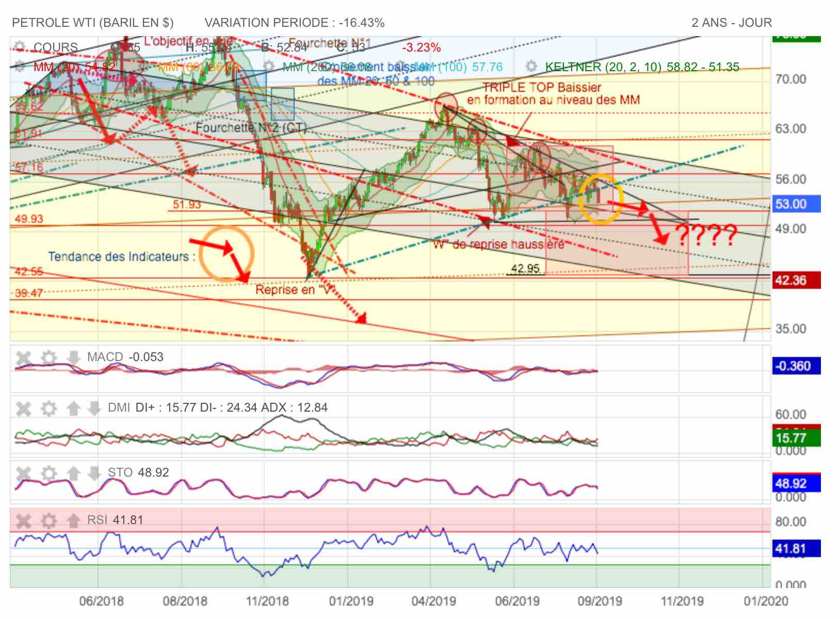Move STO panel down

pos(94,473)
